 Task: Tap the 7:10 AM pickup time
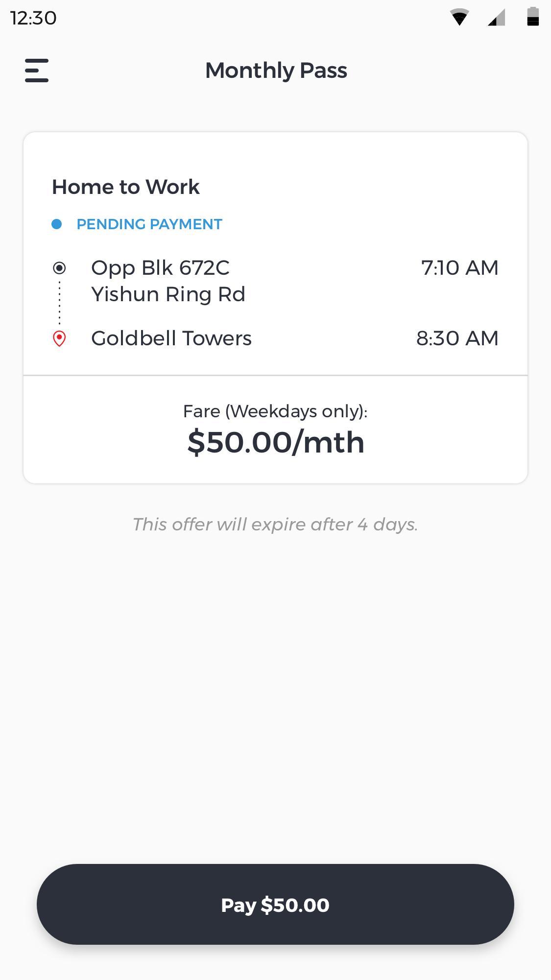(460, 268)
